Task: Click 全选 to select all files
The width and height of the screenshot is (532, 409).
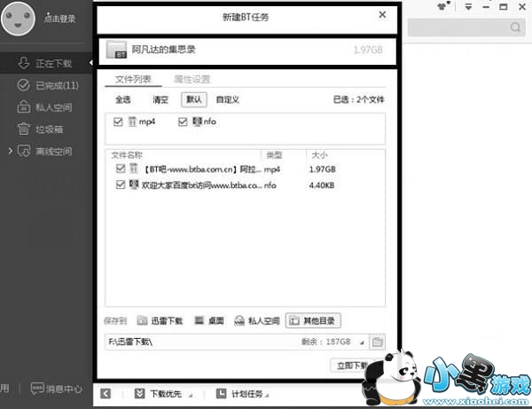Action: [x=123, y=99]
